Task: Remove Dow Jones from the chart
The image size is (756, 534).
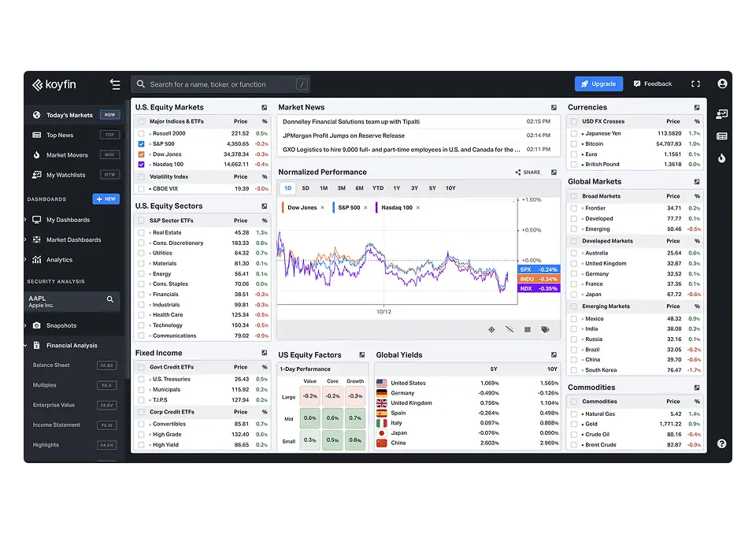Action: pos(322,208)
